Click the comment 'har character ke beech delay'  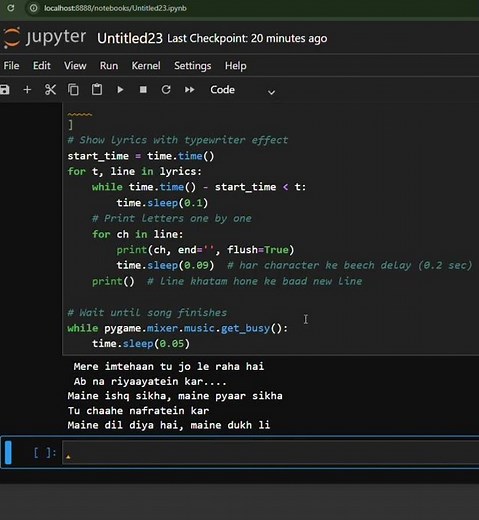tap(349, 265)
